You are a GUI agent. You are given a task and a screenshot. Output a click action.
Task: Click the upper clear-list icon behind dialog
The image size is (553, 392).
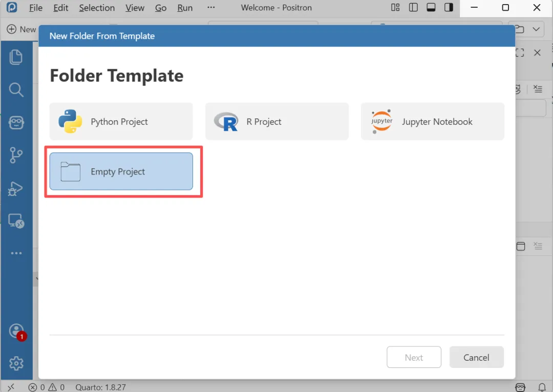point(538,89)
